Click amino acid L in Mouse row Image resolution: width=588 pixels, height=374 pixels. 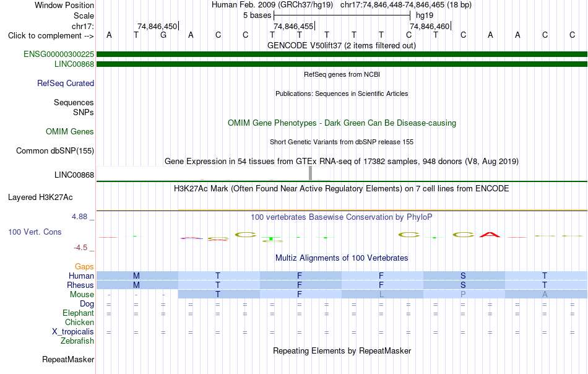point(381,295)
